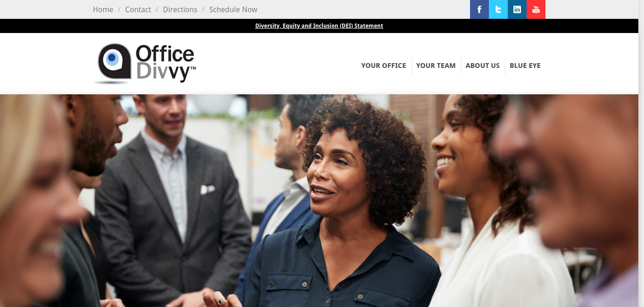Open the Contact page link

(x=138, y=9)
